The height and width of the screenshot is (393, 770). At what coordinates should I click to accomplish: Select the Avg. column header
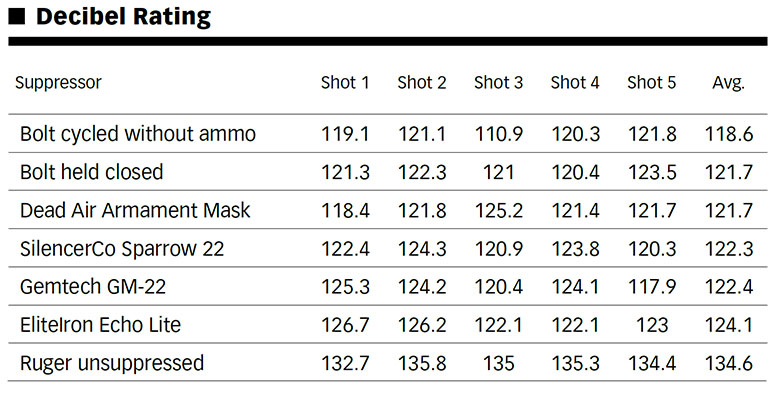point(729,84)
